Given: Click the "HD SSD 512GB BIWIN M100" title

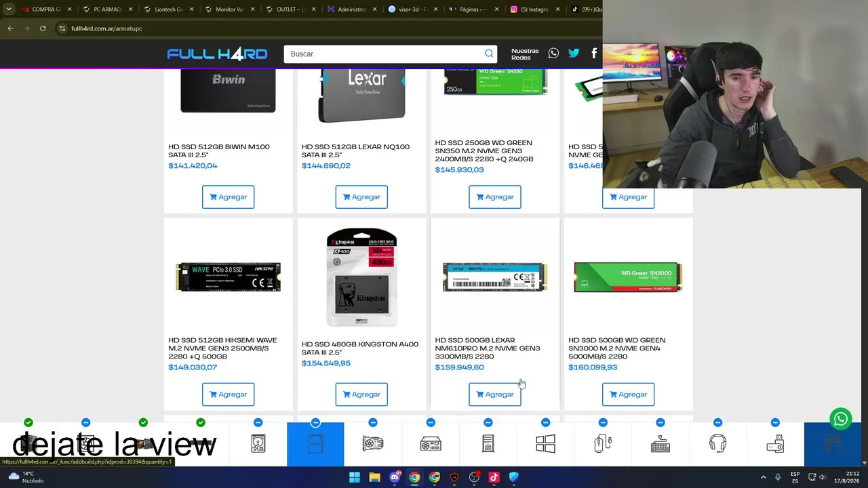Looking at the screenshot, I should pyautogui.click(x=219, y=150).
